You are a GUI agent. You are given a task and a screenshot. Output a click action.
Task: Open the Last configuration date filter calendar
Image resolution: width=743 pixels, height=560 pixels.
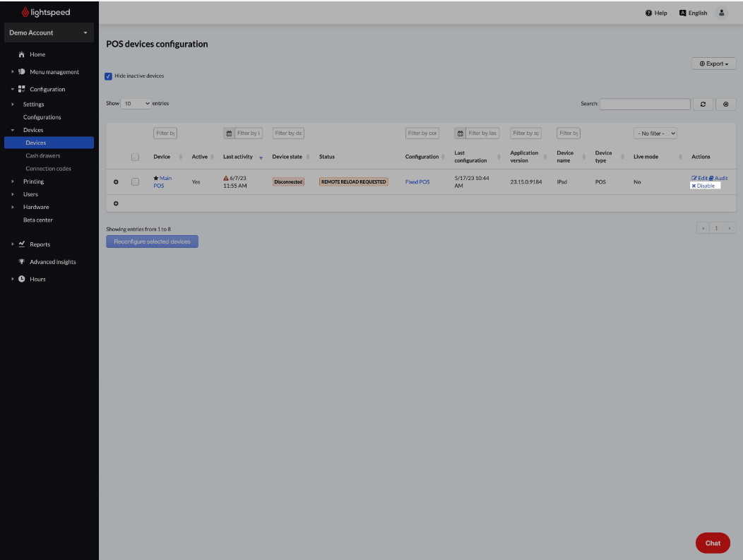[460, 133]
